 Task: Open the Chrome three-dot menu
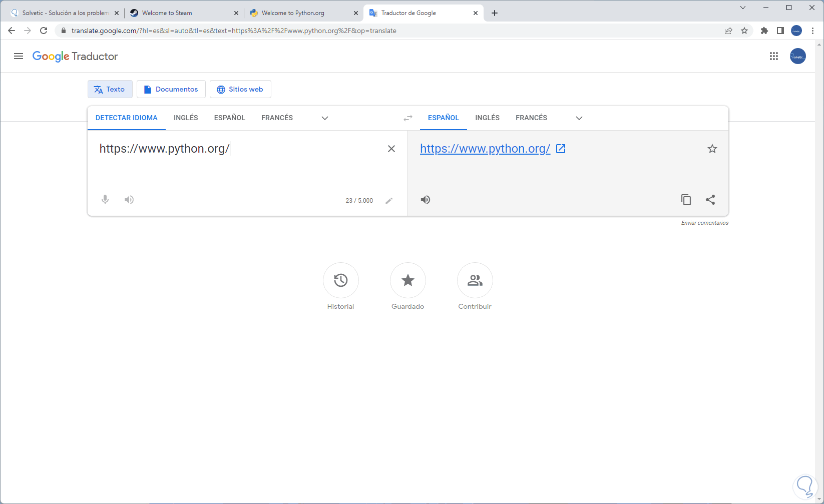click(812, 31)
